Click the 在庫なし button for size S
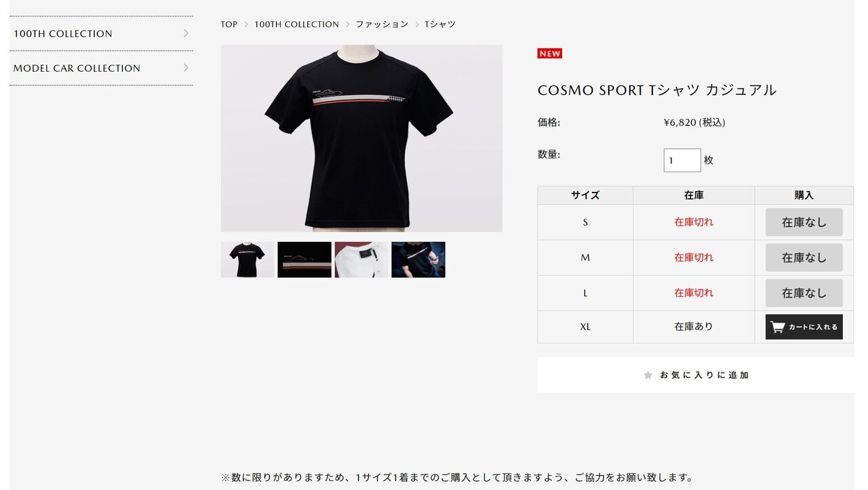The width and height of the screenshot is (868, 490). coord(804,222)
